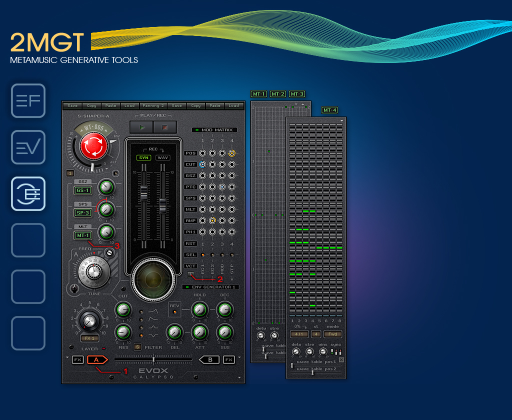This screenshot has width=512, height=420.
Task: Click the left FX button beside layer A
Action: (x=77, y=359)
